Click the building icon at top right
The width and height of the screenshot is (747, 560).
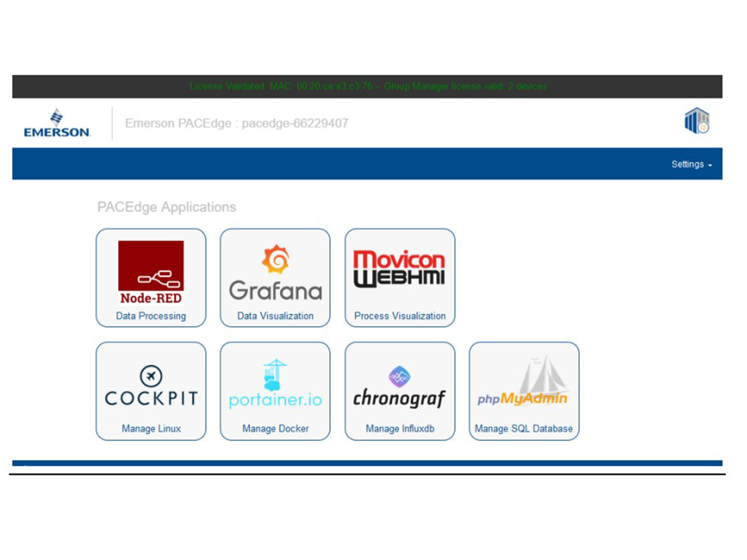coord(697,120)
